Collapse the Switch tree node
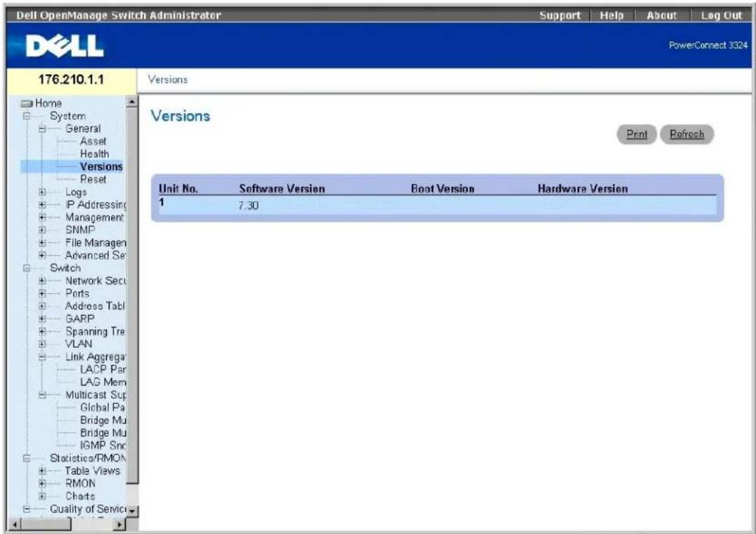Screen dimensions: 756x534 click(x=27, y=268)
